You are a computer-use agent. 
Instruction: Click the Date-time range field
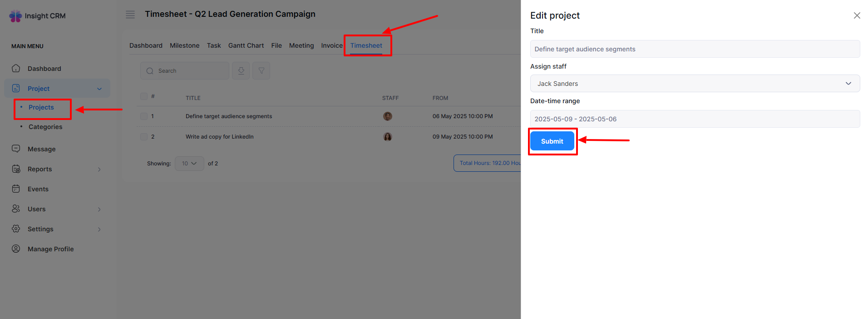695,119
